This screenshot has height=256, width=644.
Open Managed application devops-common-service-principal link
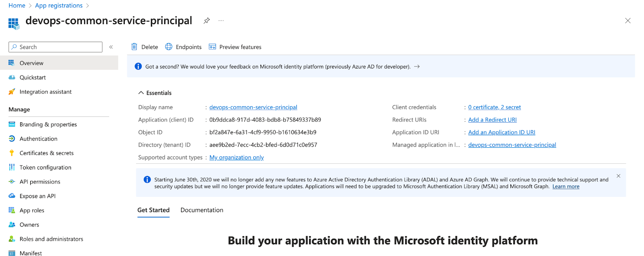pos(512,145)
